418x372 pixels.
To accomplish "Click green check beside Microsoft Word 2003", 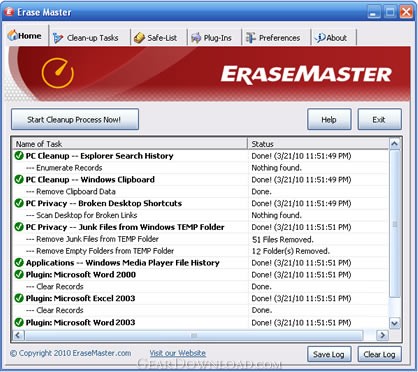I will click(19, 322).
